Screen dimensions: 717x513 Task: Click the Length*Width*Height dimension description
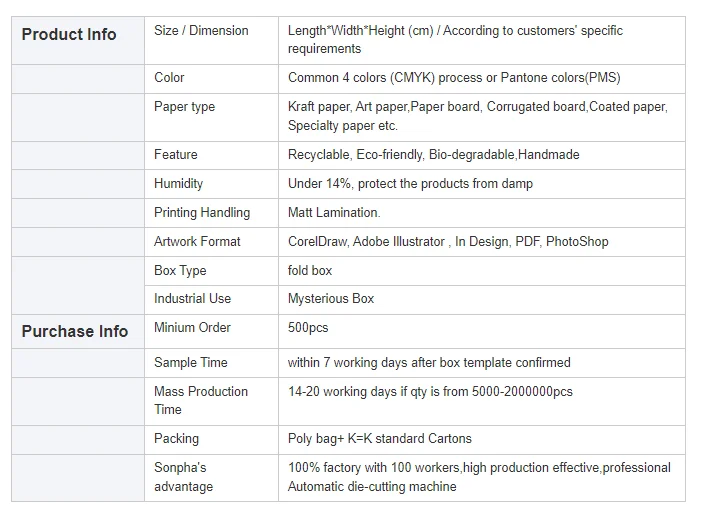coord(455,40)
